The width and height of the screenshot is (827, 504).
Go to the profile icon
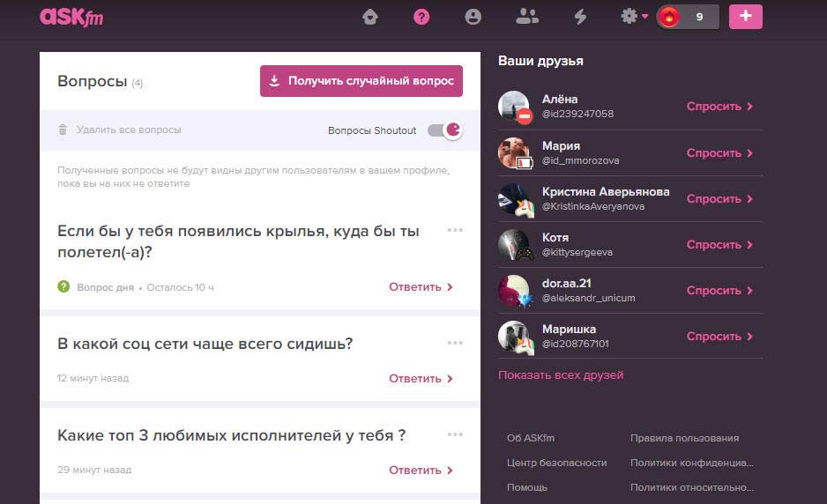tap(473, 17)
